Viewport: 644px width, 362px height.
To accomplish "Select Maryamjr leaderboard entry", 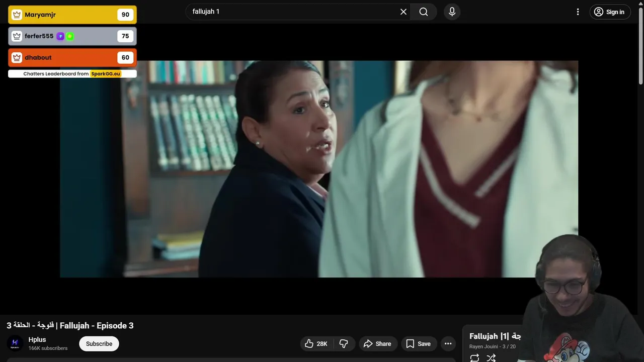I will click(72, 15).
